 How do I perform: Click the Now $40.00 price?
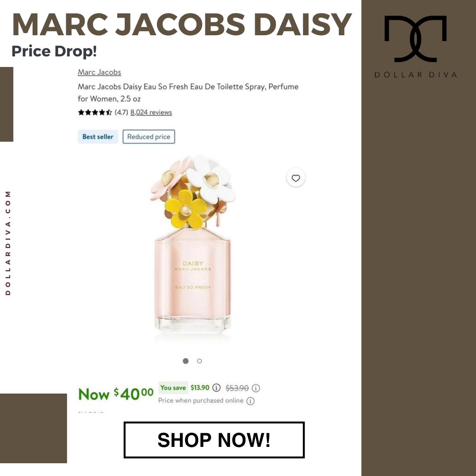coord(116,394)
